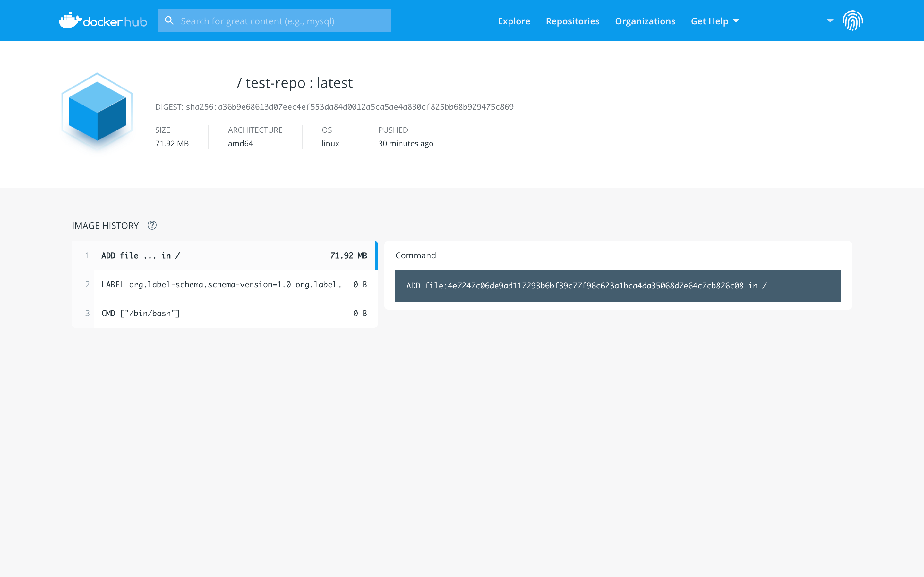
Task: Click the layer number 2
Action: click(x=88, y=284)
